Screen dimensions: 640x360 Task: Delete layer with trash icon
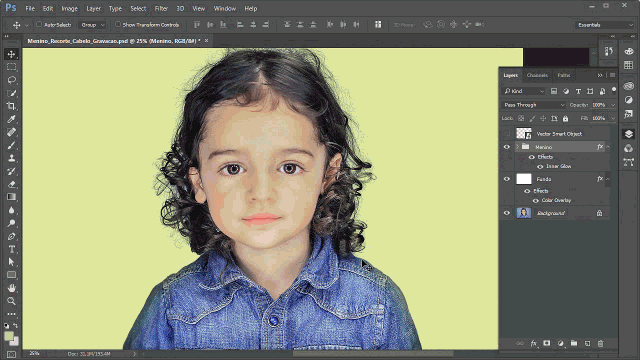point(600,344)
